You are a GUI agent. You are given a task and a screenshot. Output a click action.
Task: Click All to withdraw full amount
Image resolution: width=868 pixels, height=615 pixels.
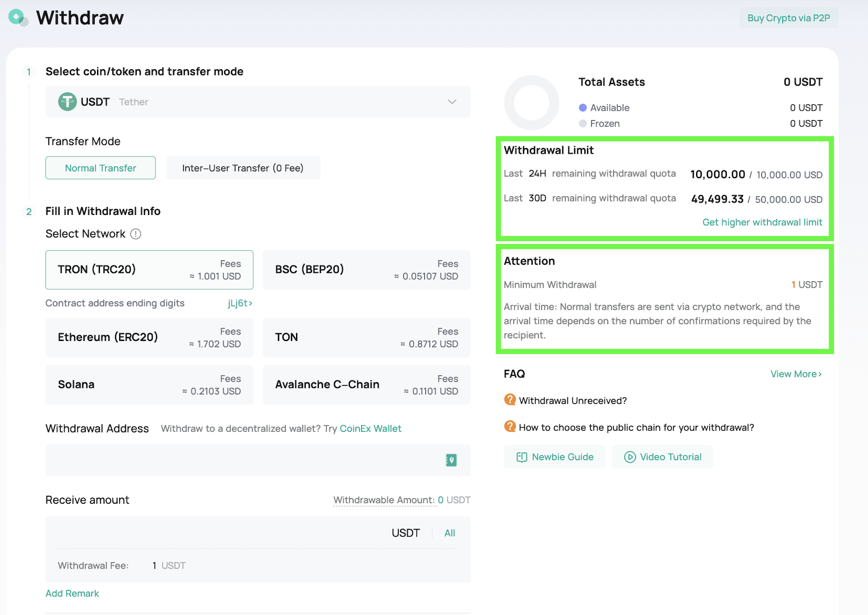[x=450, y=533]
